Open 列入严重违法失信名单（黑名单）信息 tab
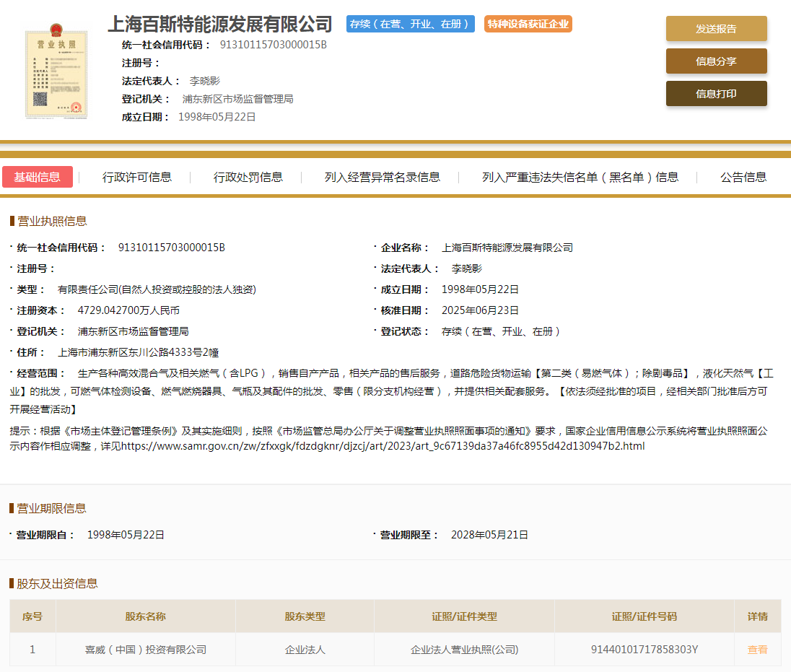This screenshot has height=672, width=791. (580, 177)
